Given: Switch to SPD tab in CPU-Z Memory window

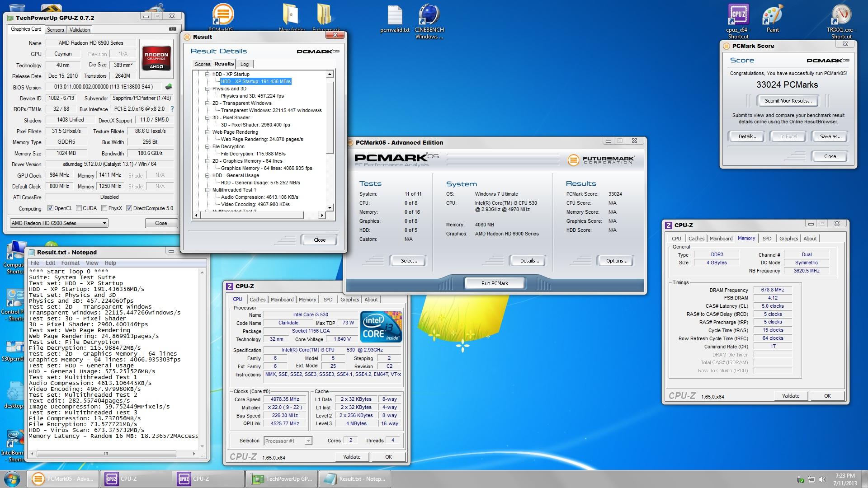Looking at the screenshot, I should [767, 239].
